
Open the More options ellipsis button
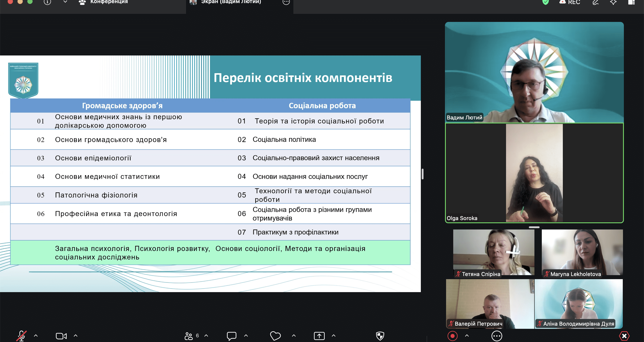(497, 336)
